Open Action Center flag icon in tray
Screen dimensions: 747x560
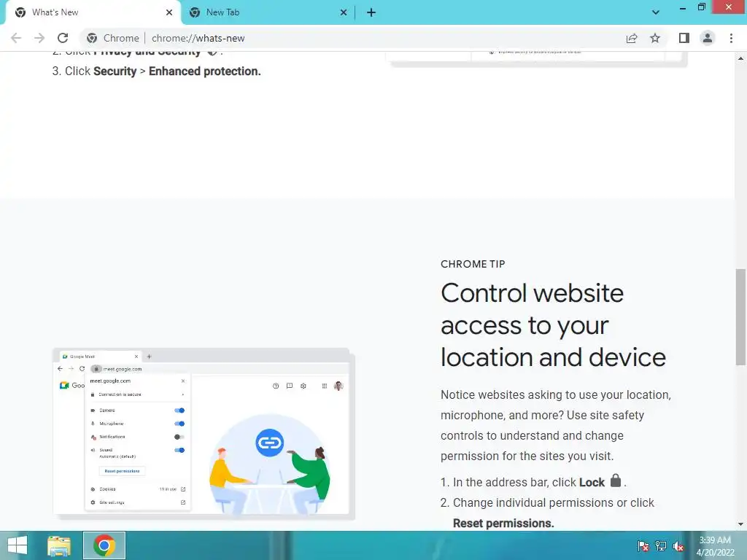coord(643,546)
